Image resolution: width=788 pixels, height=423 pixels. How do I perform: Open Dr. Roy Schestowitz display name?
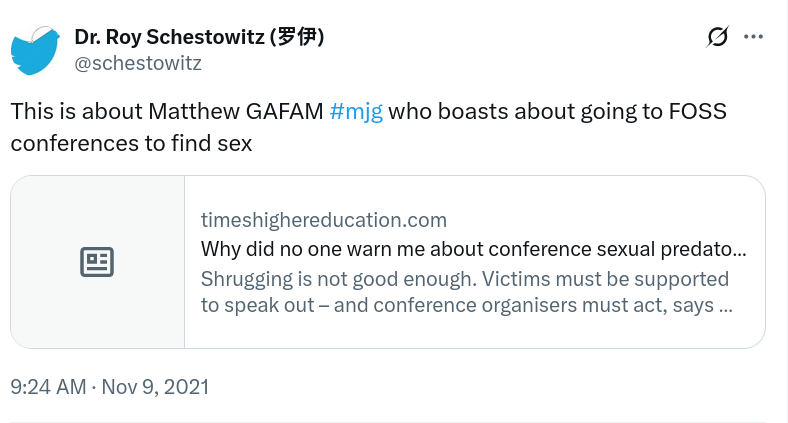coord(199,37)
